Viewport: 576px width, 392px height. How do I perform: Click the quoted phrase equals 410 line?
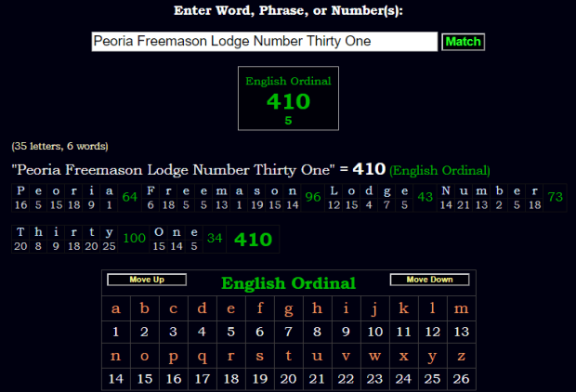(x=251, y=170)
